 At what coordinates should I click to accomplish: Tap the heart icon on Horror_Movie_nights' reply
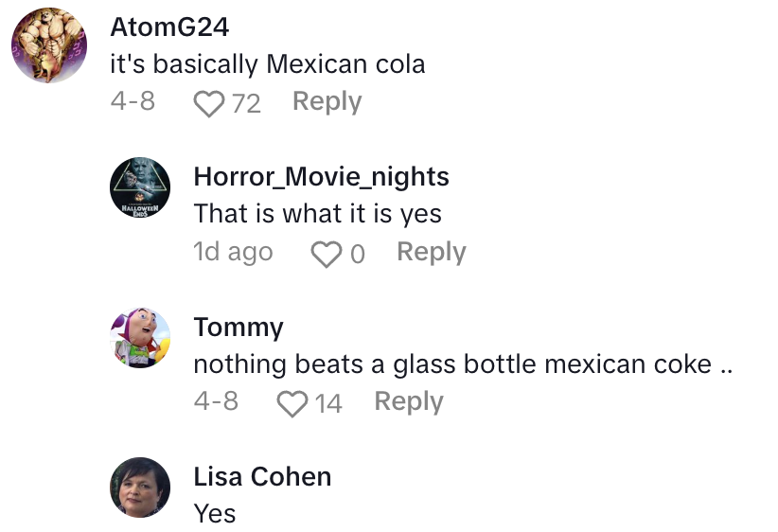click(326, 254)
